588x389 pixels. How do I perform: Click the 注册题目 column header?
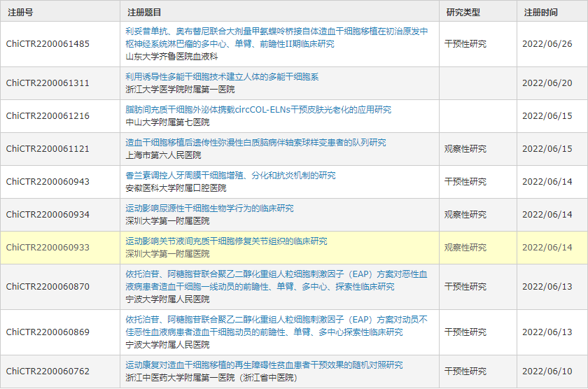pos(144,12)
